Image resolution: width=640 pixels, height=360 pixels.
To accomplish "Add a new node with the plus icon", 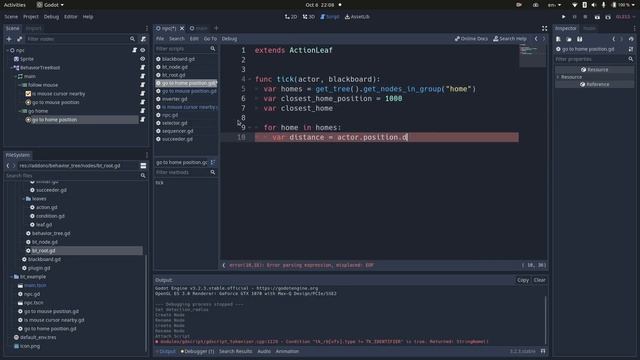I will pyautogui.click(x=9, y=39).
